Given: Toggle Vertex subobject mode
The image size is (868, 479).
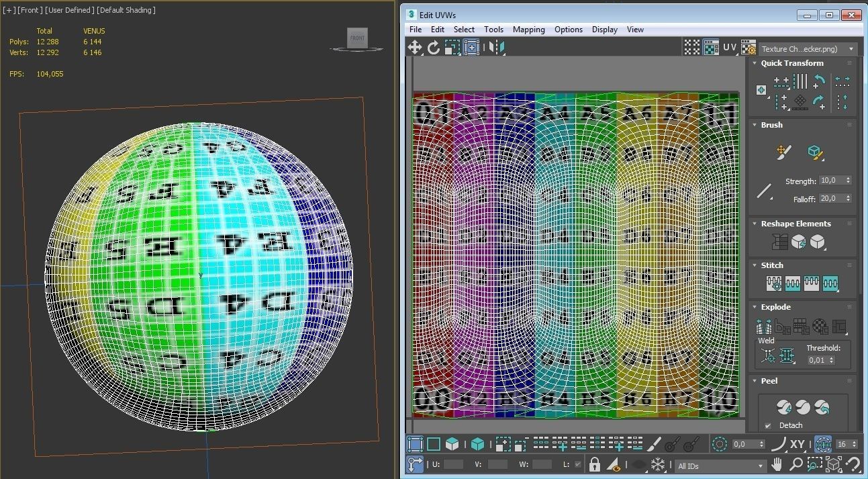Looking at the screenshot, I should coord(415,443).
